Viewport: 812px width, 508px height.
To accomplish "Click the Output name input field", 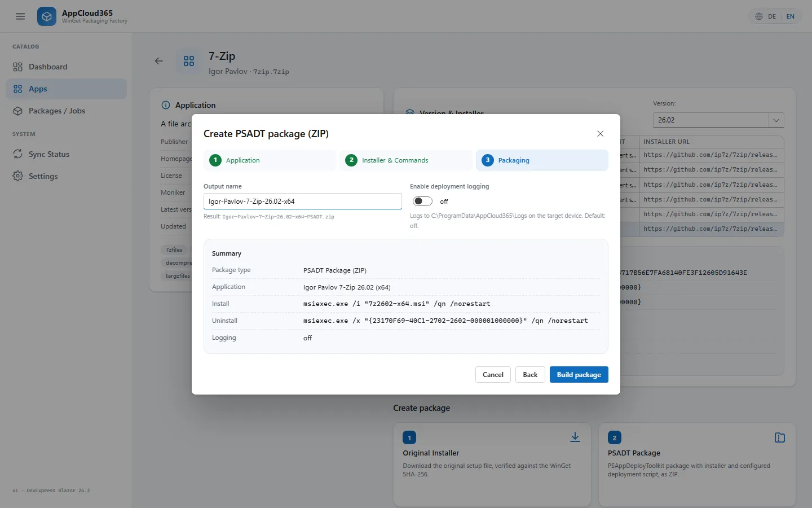I will (x=302, y=202).
